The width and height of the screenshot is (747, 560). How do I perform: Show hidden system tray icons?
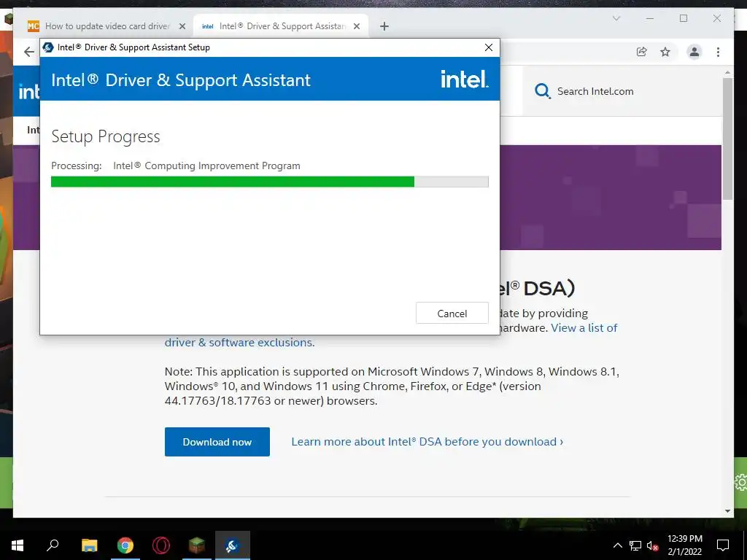click(617, 545)
